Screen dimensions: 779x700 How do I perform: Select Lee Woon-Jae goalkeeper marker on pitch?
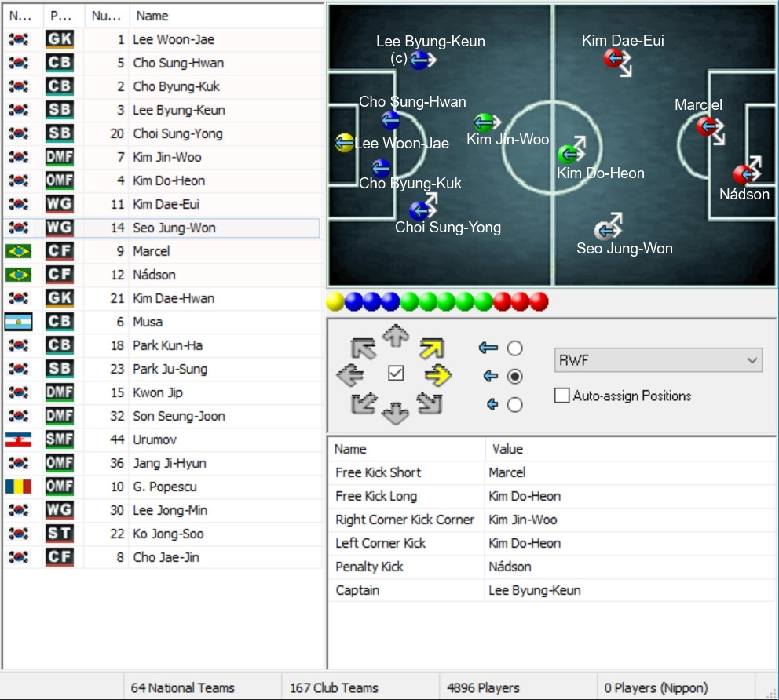coord(344,143)
